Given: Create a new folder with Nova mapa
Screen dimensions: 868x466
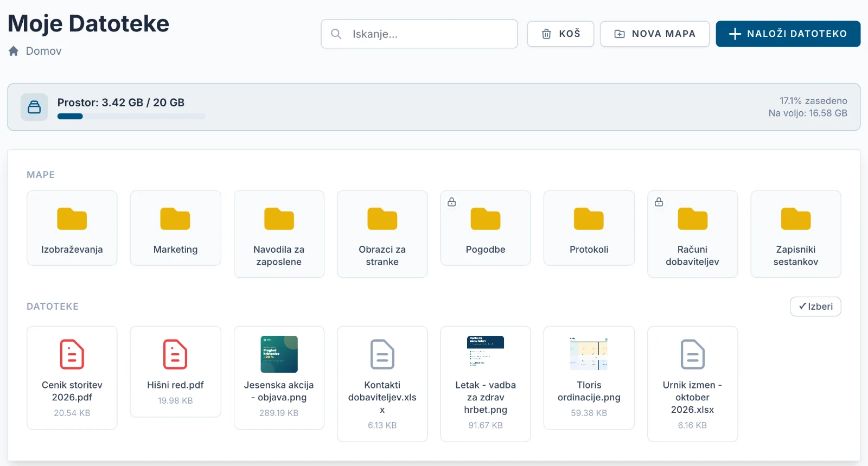Looking at the screenshot, I should [655, 34].
